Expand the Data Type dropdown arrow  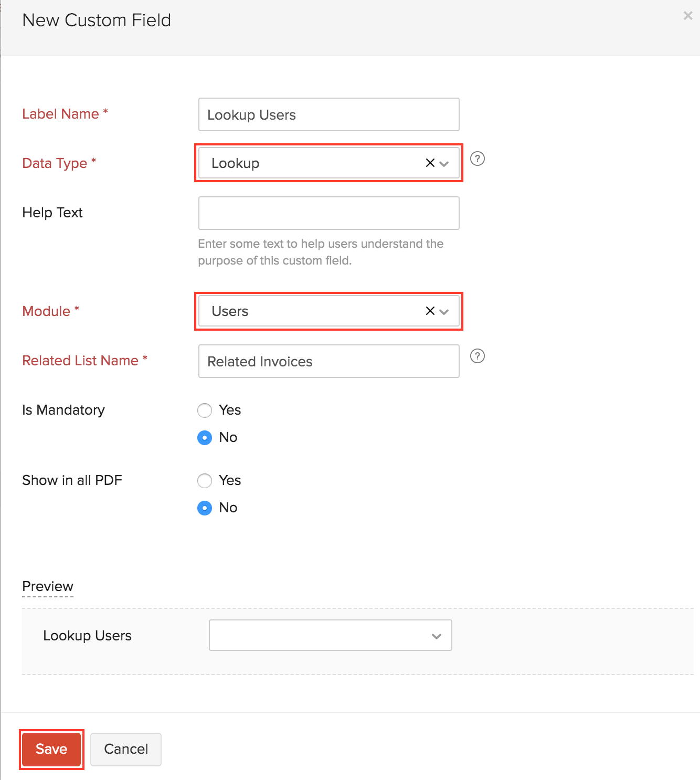(444, 164)
